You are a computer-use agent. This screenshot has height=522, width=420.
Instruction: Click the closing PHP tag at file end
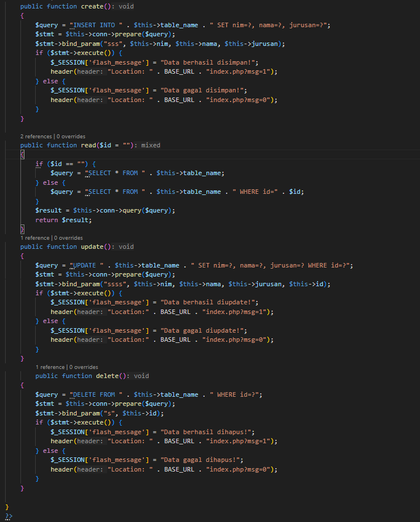pos(9,515)
